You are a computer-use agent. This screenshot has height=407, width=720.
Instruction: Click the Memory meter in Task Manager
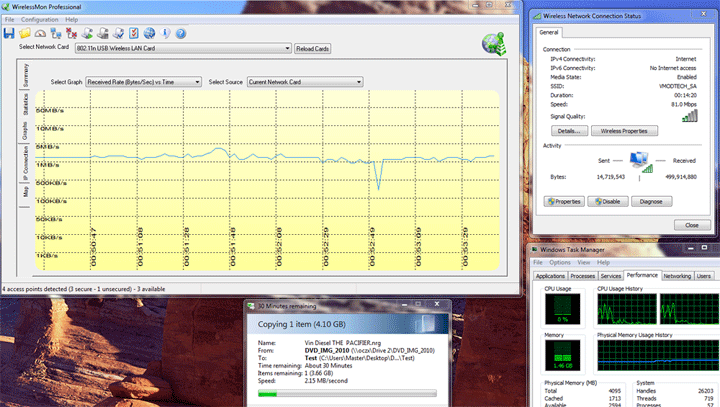tap(562, 356)
